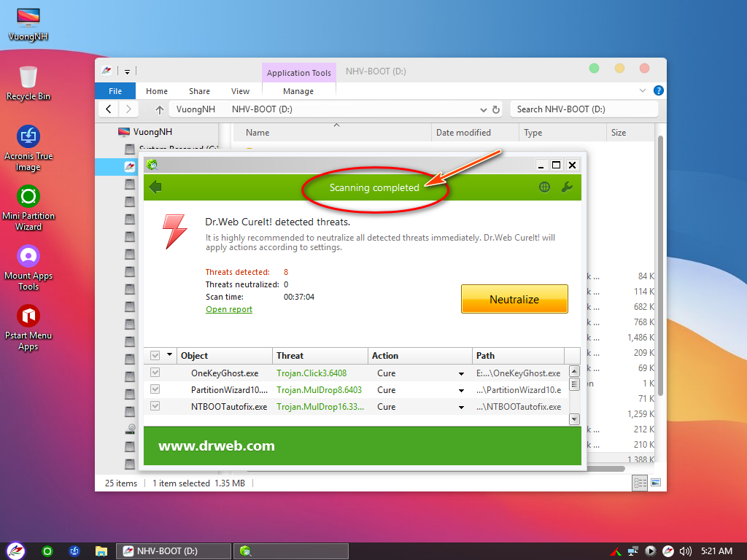Open Pstart Menu Apps desktop icon
The width and height of the screenshot is (747, 560).
[x=28, y=327]
